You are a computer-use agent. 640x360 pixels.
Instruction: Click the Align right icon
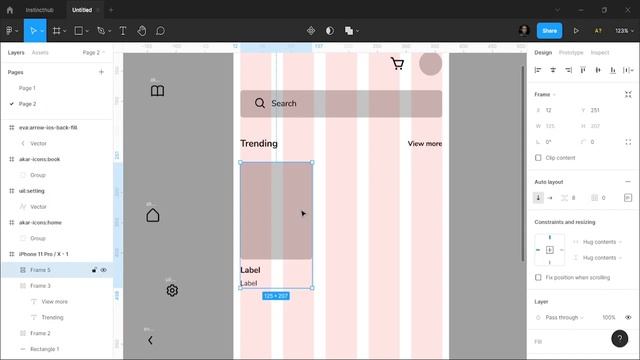pyautogui.click(x=568, y=70)
